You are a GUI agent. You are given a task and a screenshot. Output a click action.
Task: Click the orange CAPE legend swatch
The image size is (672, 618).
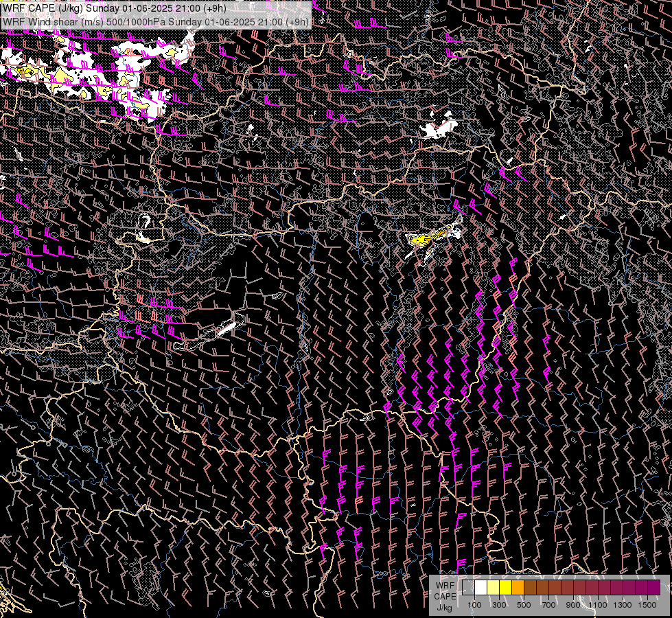click(x=518, y=587)
